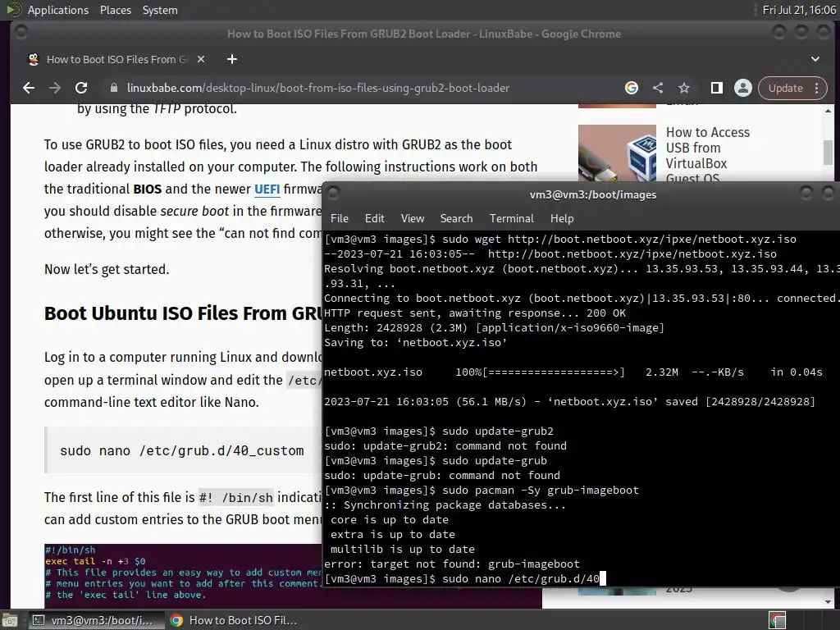Click the panel clock date
The image size is (840, 630).
pyautogui.click(x=799, y=10)
